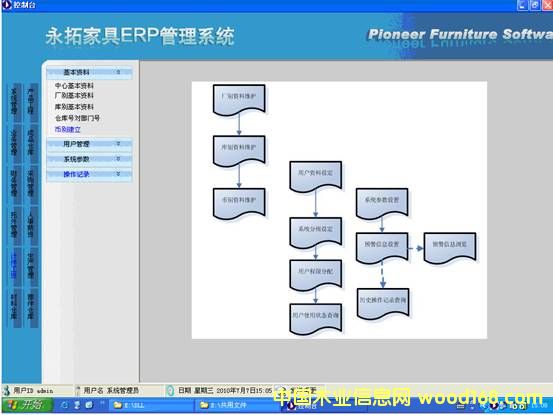Open the 用户使用状态查询 flowchart node
553x415 pixels.
coord(316,319)
